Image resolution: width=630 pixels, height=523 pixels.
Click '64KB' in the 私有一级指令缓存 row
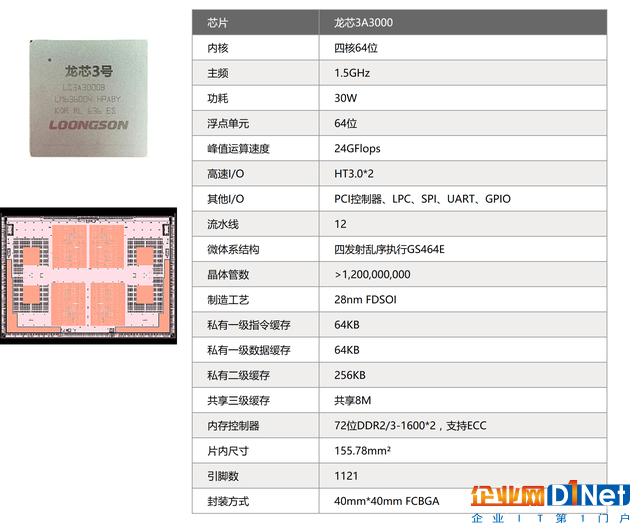click(347, 325)
